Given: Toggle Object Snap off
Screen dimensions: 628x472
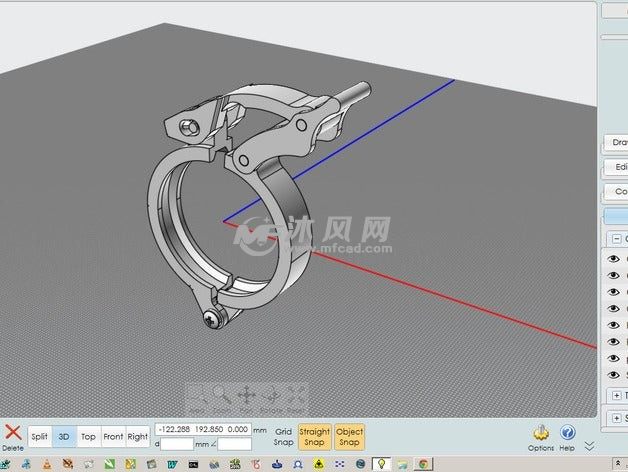Looking at the screenshot, I should pos(349,437).
